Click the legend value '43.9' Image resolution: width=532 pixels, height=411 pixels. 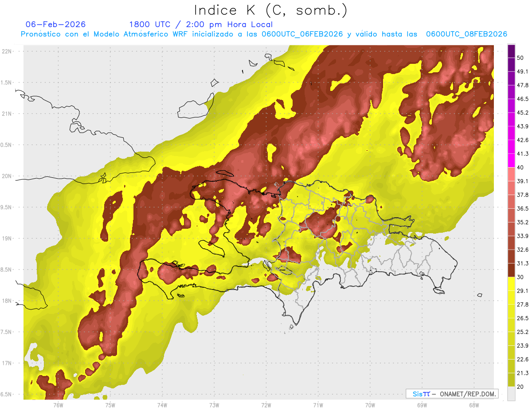pyautogui.click(x=523, y=126)
